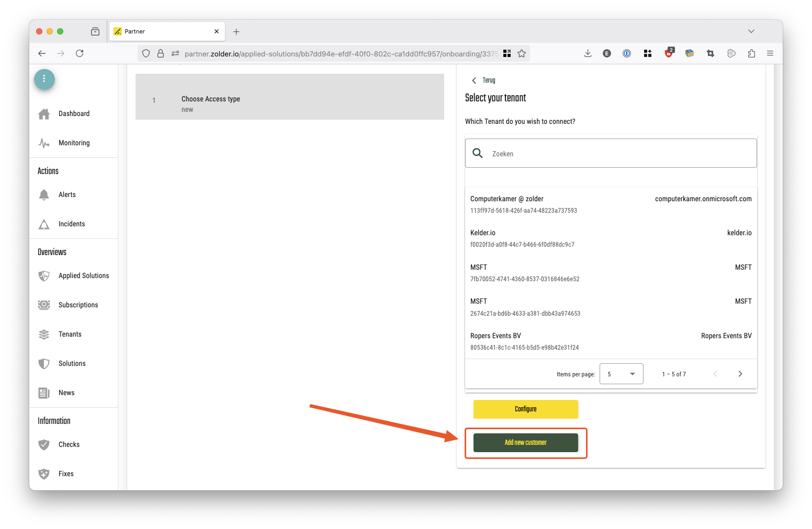Click the yellow Configure button
812x529 pixels.
click(x=525, y=409)
